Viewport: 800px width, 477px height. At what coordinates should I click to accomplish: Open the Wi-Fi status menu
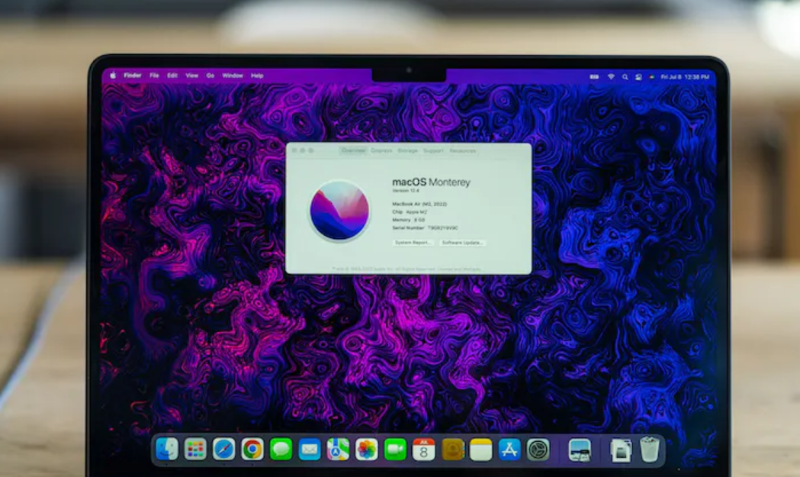[611, 77]
